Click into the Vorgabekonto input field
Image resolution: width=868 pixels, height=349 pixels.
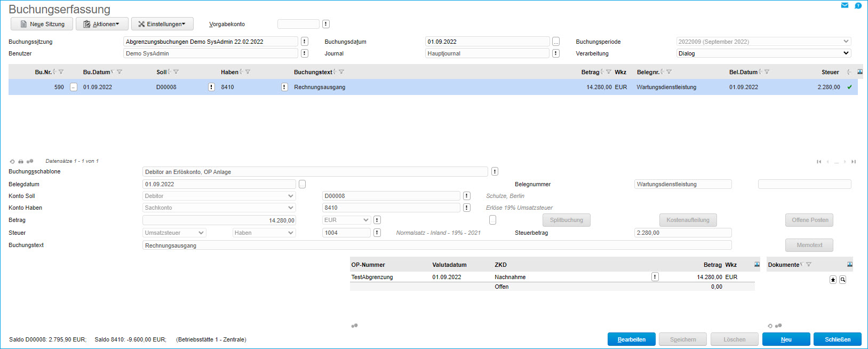coord(298,24)
